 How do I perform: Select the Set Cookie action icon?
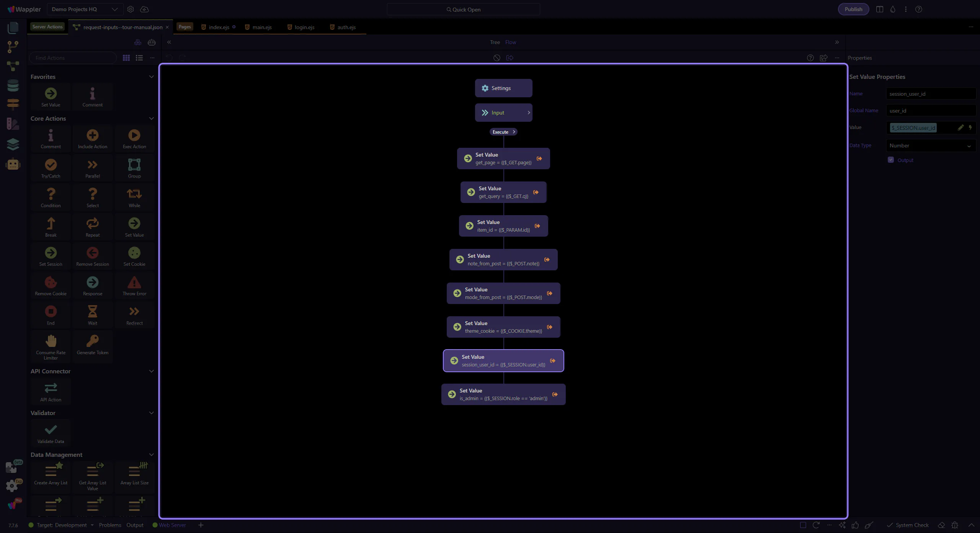pos(134,253)
